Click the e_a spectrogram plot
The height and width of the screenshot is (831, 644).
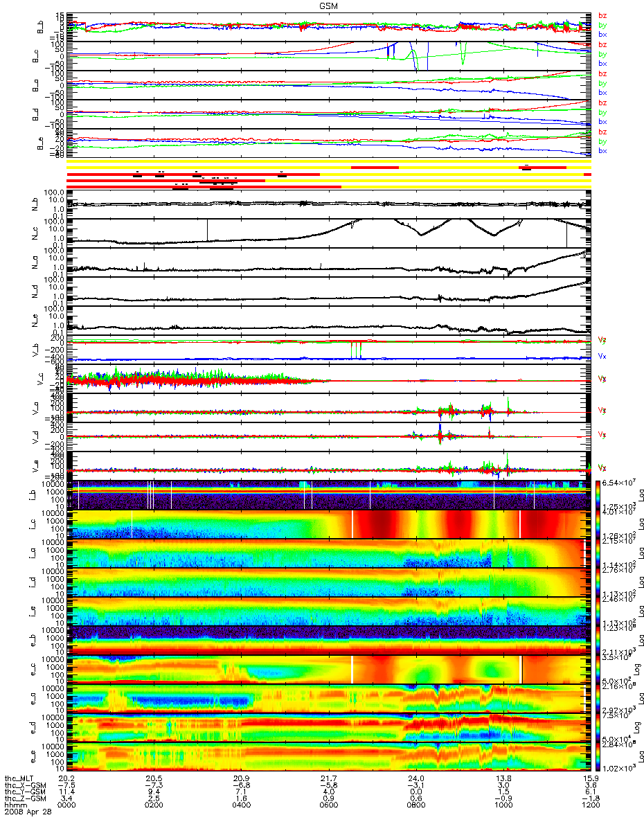pyautogui.click(x=328, y=698)
